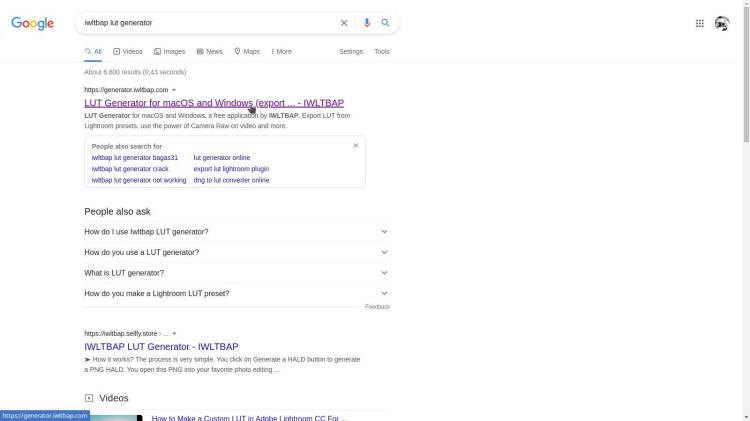Screen dimensions: 750x421
Task: Search export lut lightroom plugin
Action: coord(232,169)
